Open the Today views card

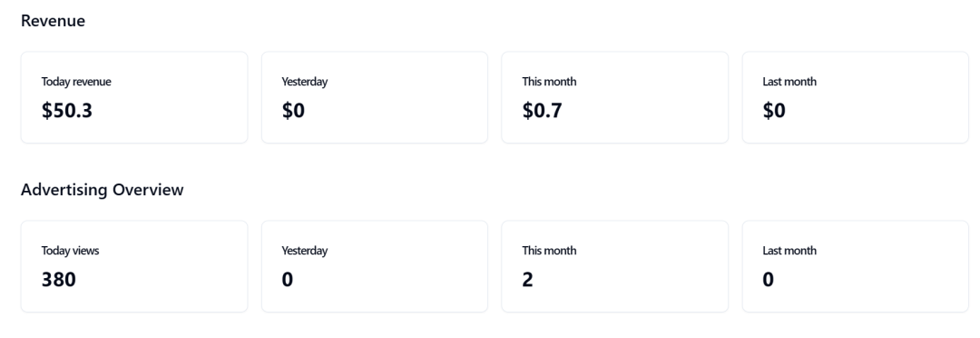tap(134, 266)
